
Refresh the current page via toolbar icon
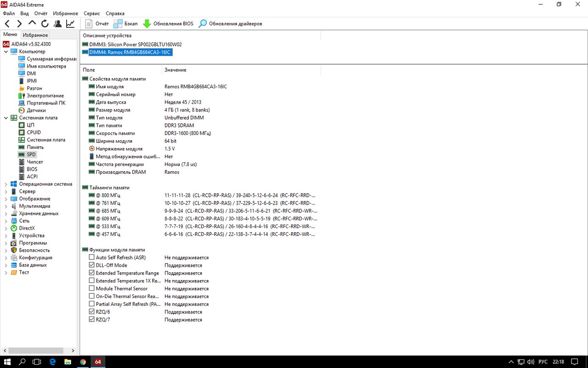pyautogui.click(x=45, y=23)
